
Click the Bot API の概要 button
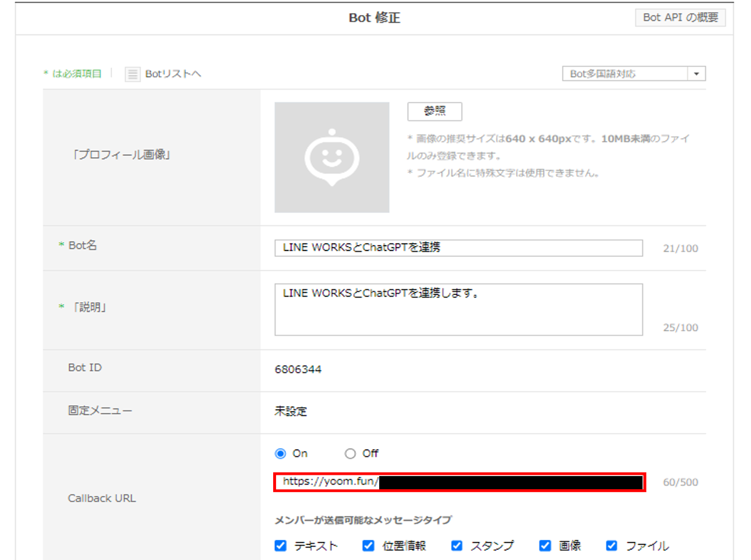click(x=680, y=18)
